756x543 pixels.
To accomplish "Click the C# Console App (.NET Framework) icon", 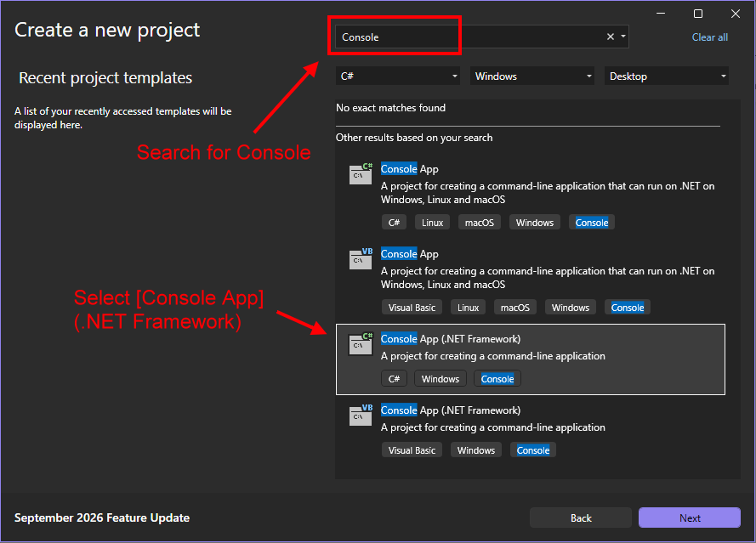I will (x=361, y=343).
